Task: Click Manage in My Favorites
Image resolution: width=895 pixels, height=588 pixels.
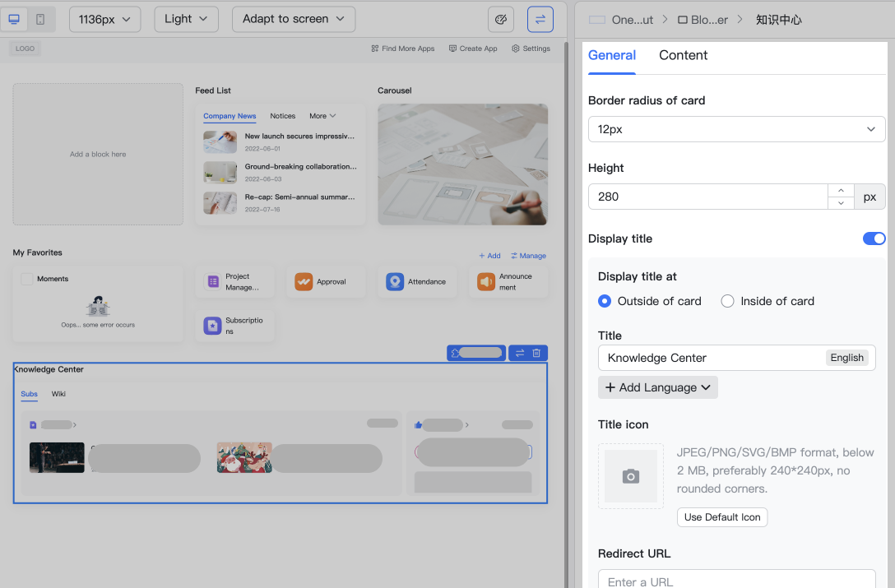Action: tap(529, 256)
